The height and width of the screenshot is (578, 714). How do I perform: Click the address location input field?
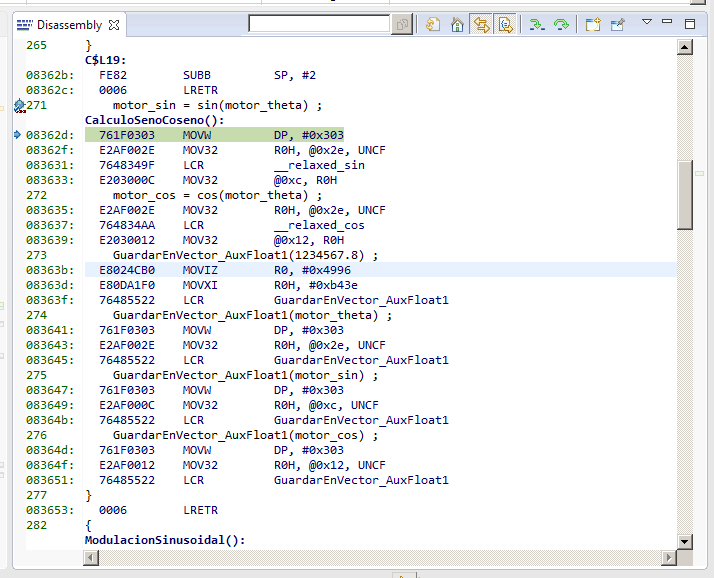[x=319, y=24]
